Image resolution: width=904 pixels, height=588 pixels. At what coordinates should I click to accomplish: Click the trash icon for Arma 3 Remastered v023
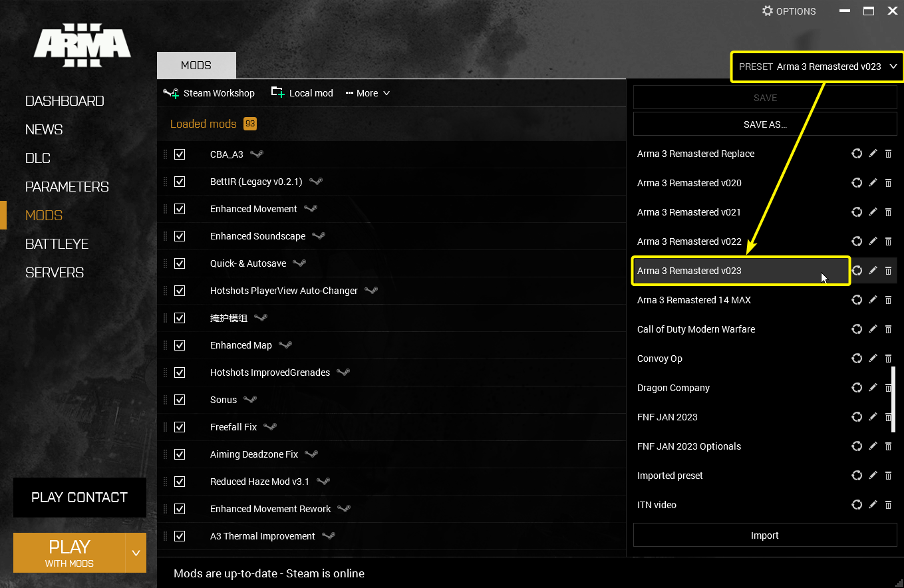click(x=888, y=271)
